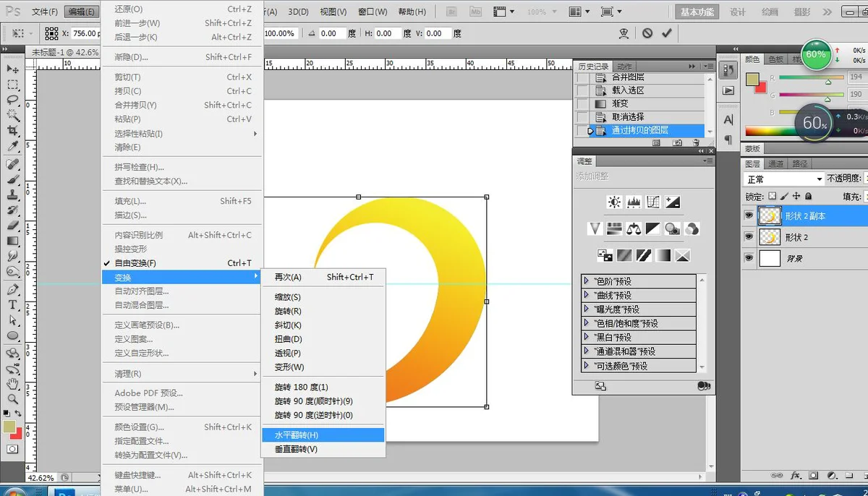
Task: Switch to the 通道 tab
Action: point(775,163)
